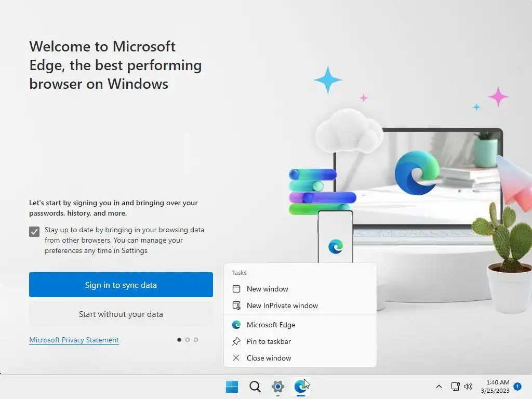Open the notification badge icon
The image size is (532, 399).
coord(517,387)
